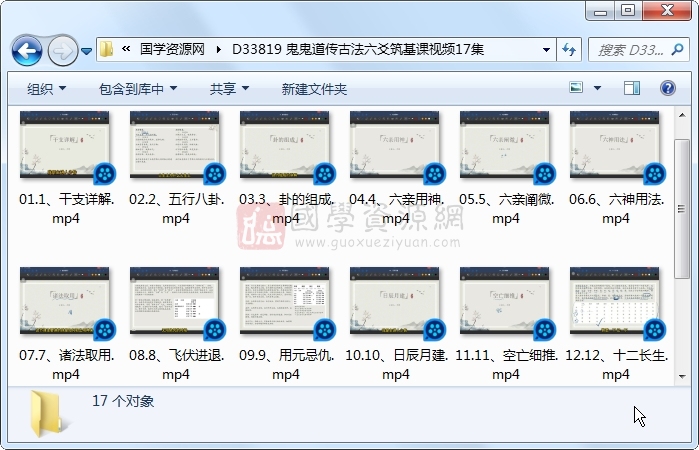Click the greyed Forward arrow button
Screen dimensions: 699x450
(62, 50)
